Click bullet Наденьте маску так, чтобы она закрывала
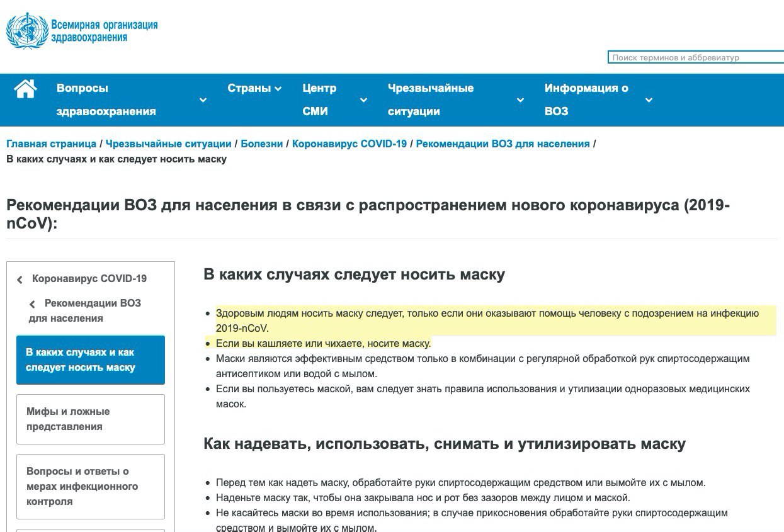The height and width of the screenshot is (532, 784). [423, 498]
